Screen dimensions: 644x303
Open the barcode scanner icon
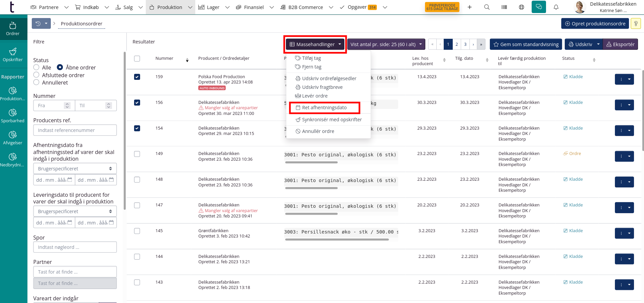click(504, 7)
